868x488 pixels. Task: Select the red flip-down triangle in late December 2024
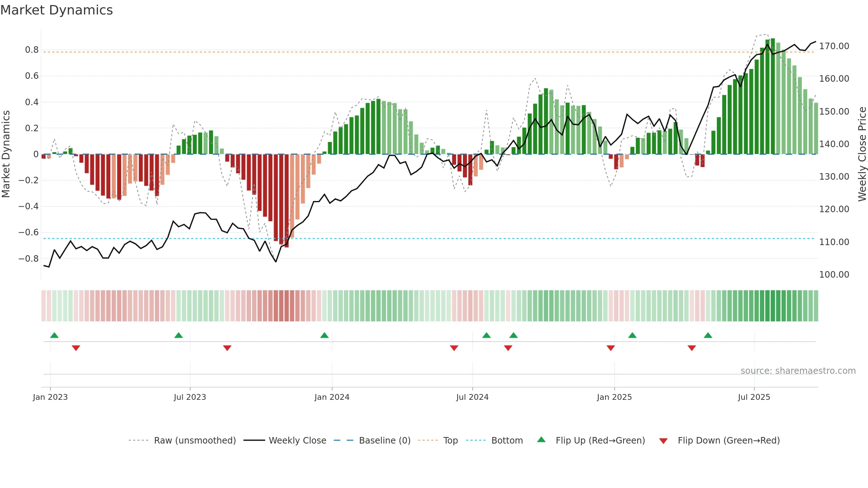(611, 348)
